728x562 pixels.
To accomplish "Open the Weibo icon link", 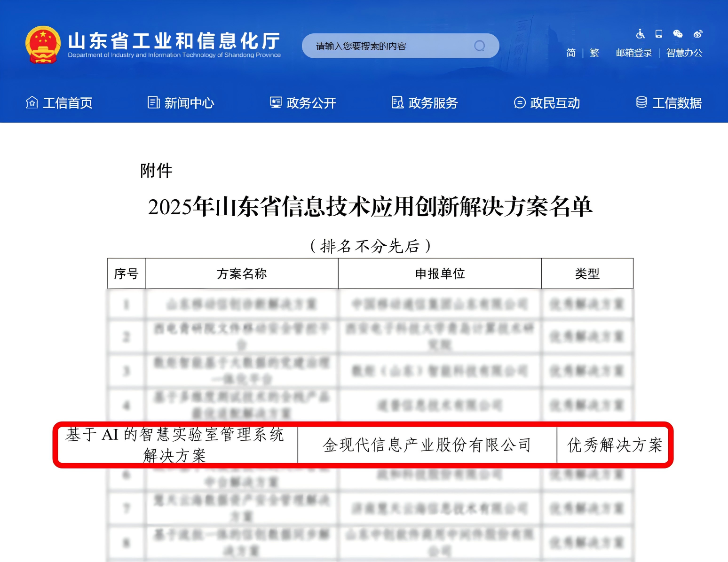I will pyautogui.click(x=698, y=34).
